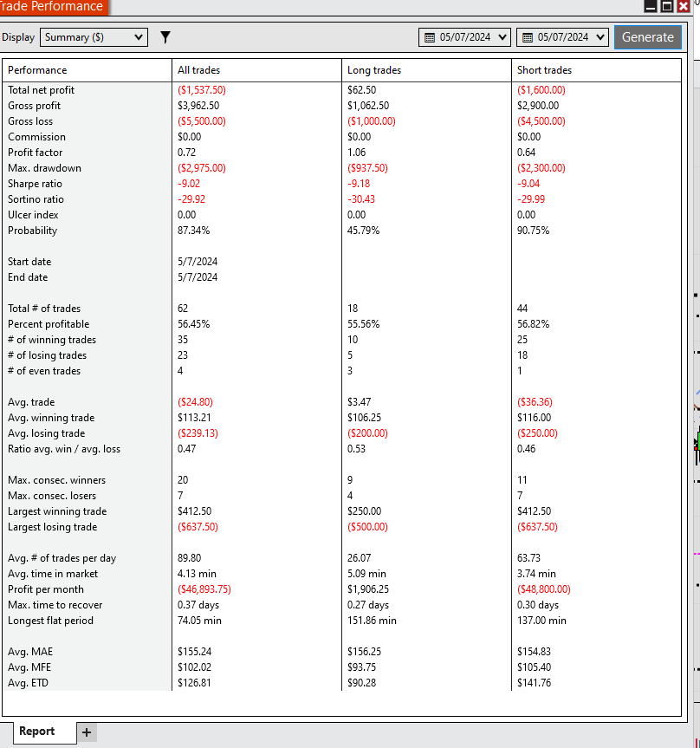Click the Generate button
This screenshot has width=700, height=748.
point(647,37)
